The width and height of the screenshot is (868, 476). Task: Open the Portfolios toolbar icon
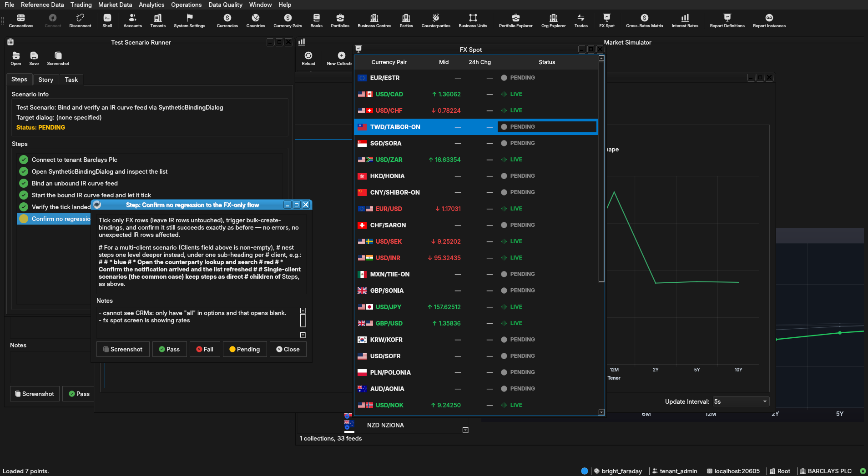coord(340,21)
